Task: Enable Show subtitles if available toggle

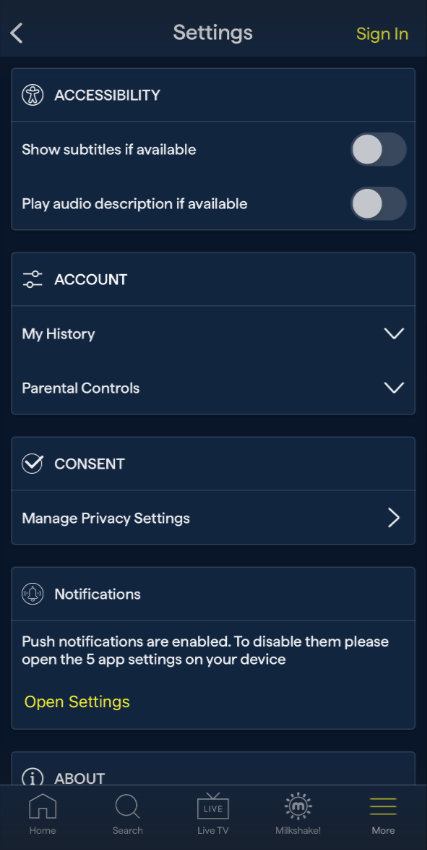Action: point(378,149)
